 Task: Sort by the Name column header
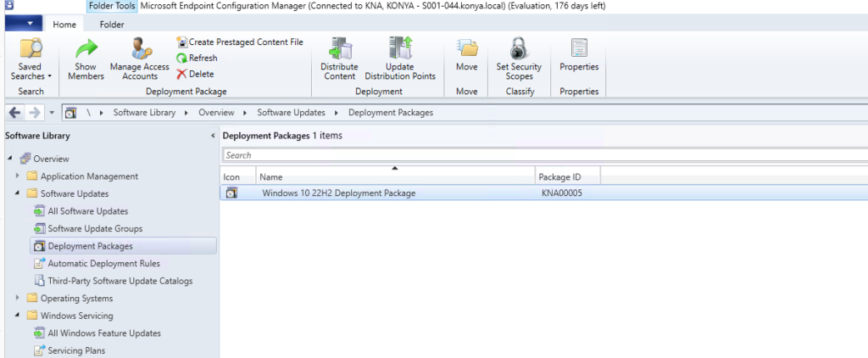pyautogui.click(x=395, y=176)
